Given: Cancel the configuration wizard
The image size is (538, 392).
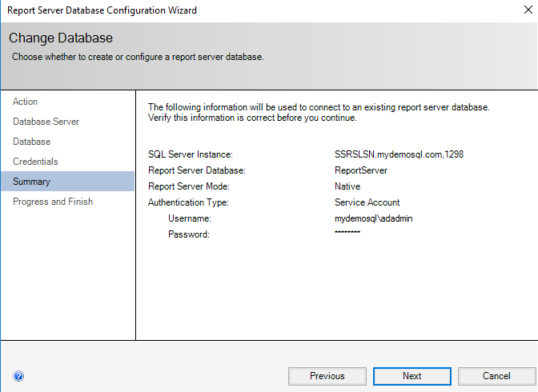Looking at the screenshot, I should 496,376.
